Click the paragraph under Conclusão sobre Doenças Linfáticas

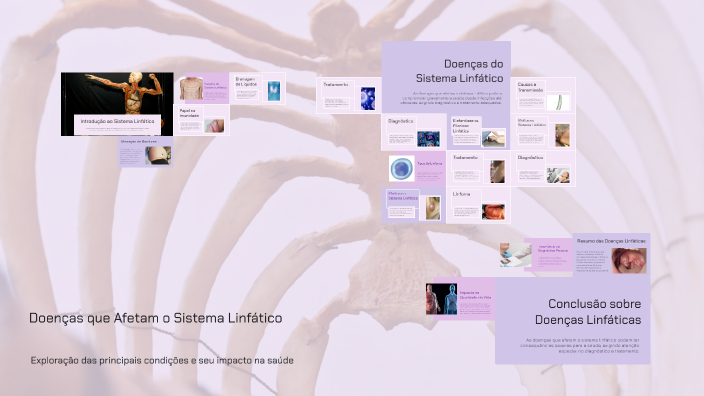[x=580, y=346]
